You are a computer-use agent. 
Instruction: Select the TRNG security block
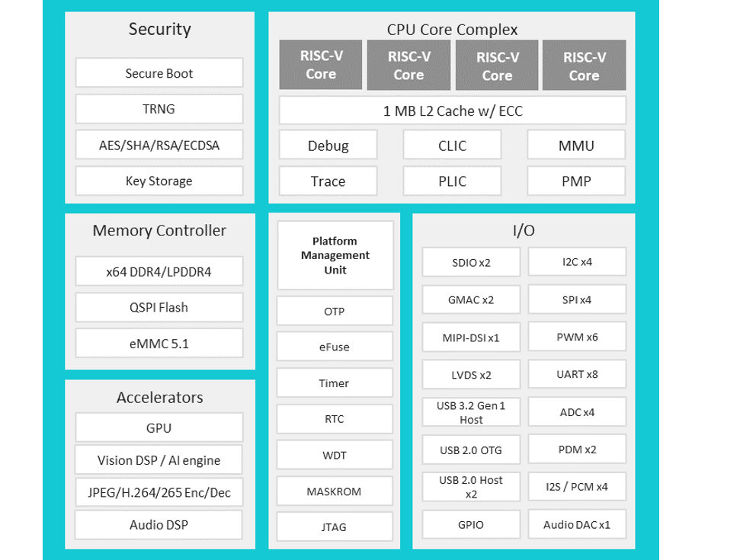tap(159, 109)
